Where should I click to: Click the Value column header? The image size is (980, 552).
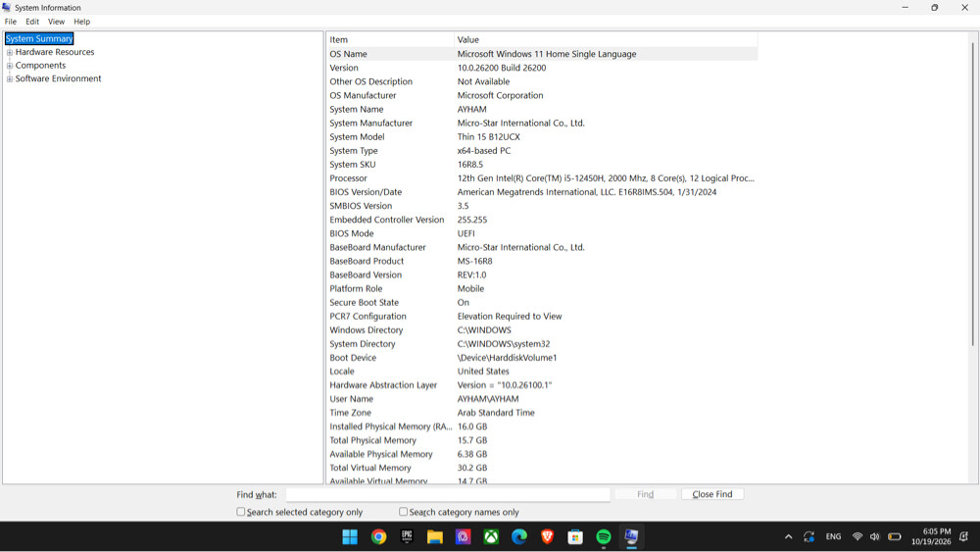pyautogui.click(x=606, y=39)
